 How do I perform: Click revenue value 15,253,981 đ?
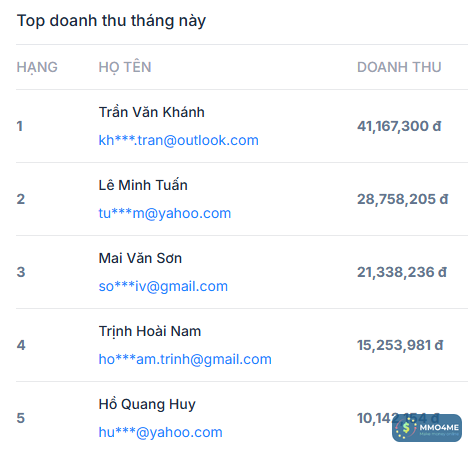point(400,345)
